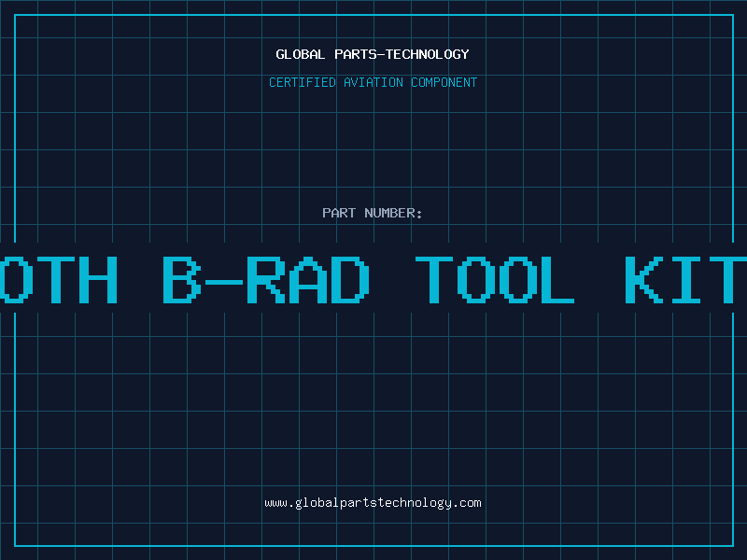Click the www prefix of the URL
This screenshot has width=747, height=560.
click(x=275, y=503)
